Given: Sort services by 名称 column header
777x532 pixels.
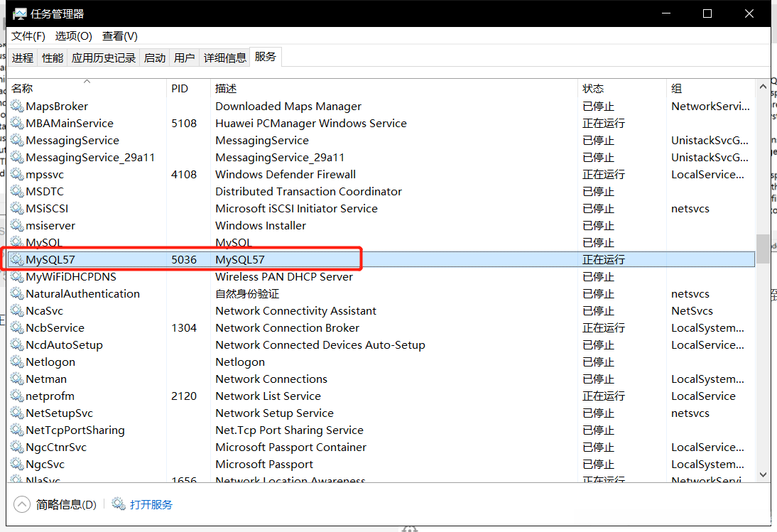Looking at the screenshot, I should pos(87,87).
